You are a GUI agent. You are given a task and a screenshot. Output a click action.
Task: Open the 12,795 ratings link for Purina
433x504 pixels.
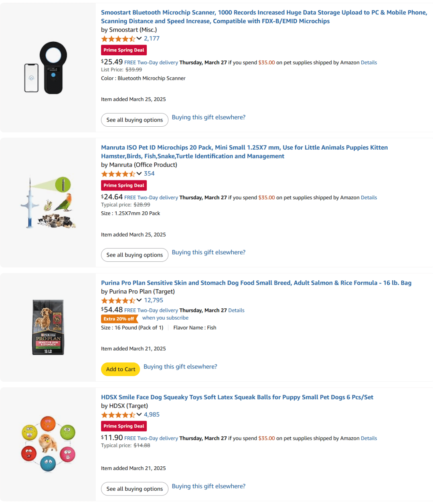pos(154,300)
